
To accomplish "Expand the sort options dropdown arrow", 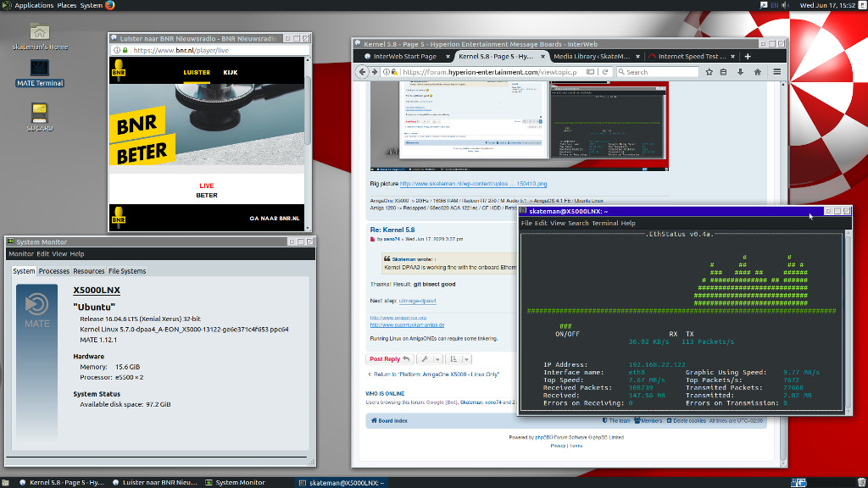I will pos(467,359).
